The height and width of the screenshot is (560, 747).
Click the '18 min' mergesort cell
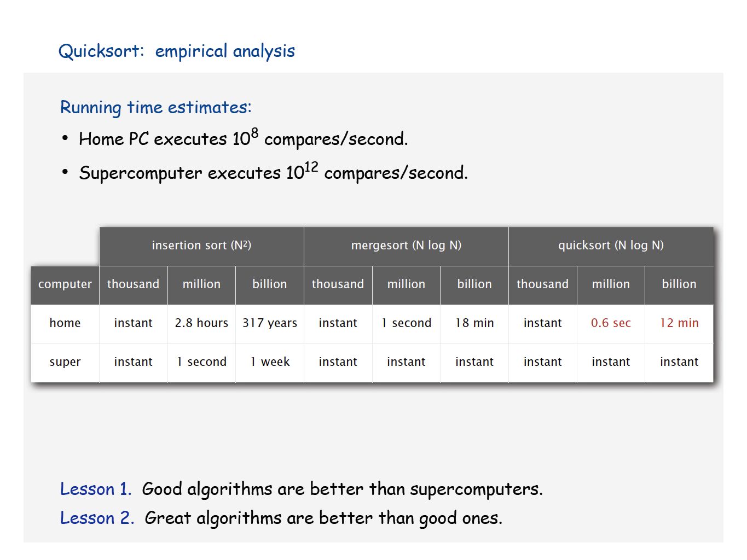click(474, 323)
